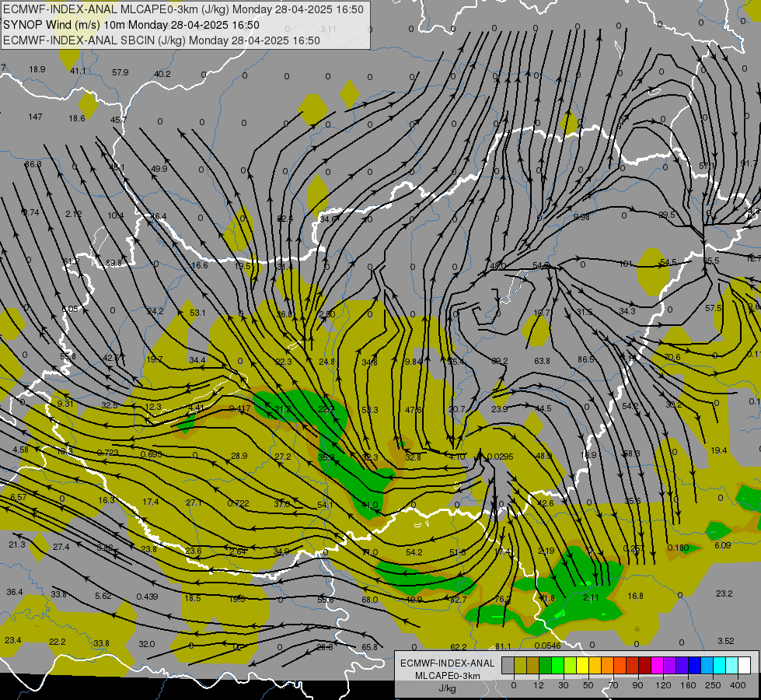Click the map value 49.9
This screenshot has height=700, width=761.
pos(159,169)
